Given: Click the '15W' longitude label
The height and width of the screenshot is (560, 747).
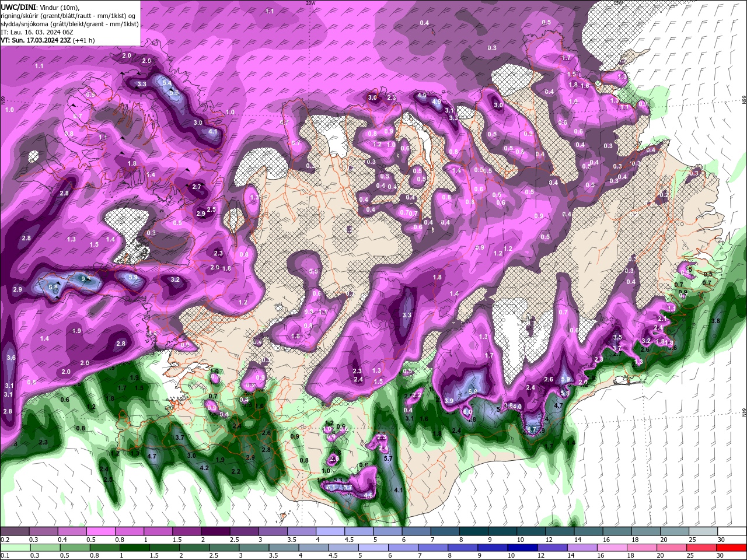Looking at the screenshot, I should click(x=618, y=3).
